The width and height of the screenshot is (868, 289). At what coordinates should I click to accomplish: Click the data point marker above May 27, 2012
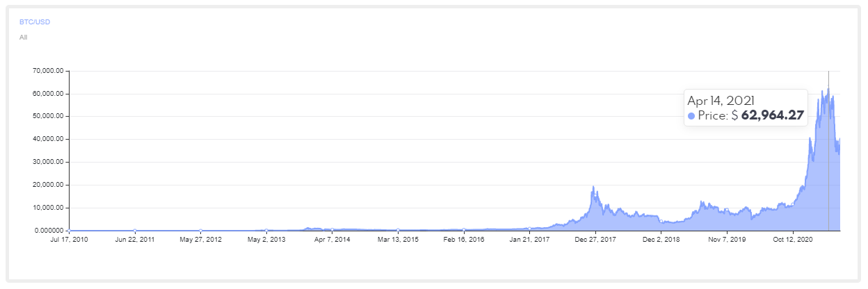tap(200, 231)
